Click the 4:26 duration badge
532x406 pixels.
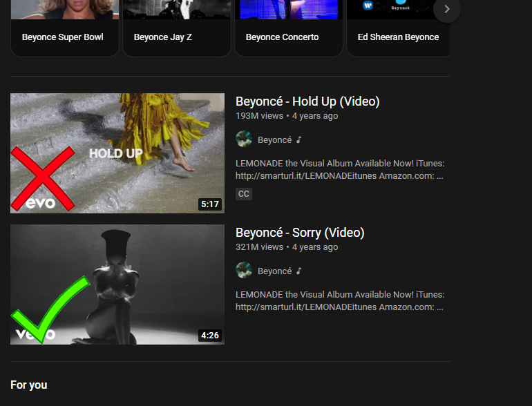209,335
